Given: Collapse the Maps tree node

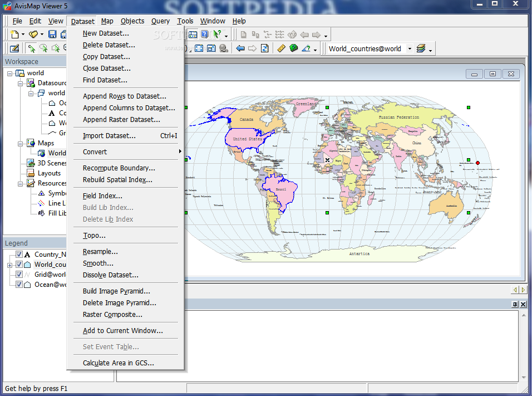Looking at the screenshot, I should pyautogui.click(x=21, y=144).
